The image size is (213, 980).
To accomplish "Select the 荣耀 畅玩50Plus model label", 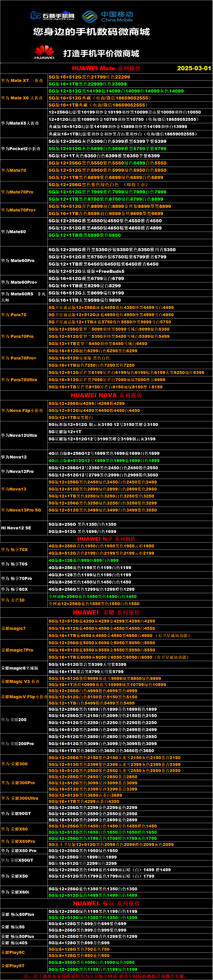I will (x=17, y=936).
